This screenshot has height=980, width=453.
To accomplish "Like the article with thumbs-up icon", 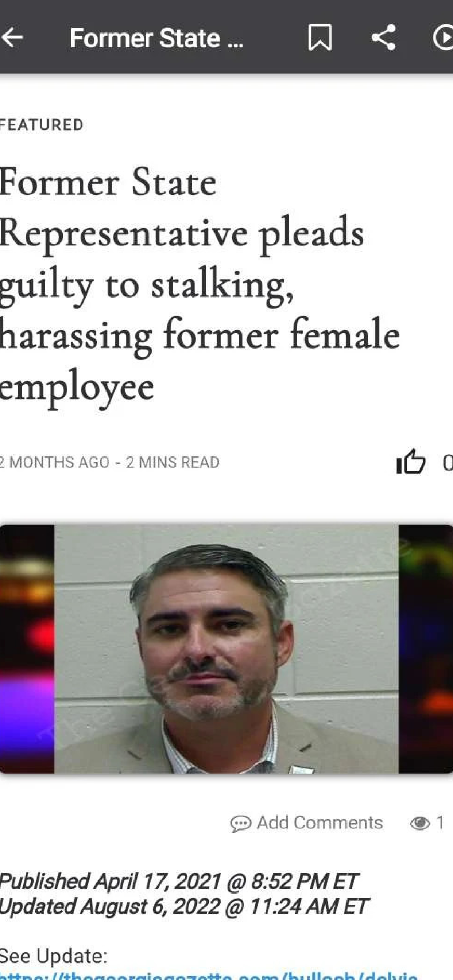I will pos(410,462).
